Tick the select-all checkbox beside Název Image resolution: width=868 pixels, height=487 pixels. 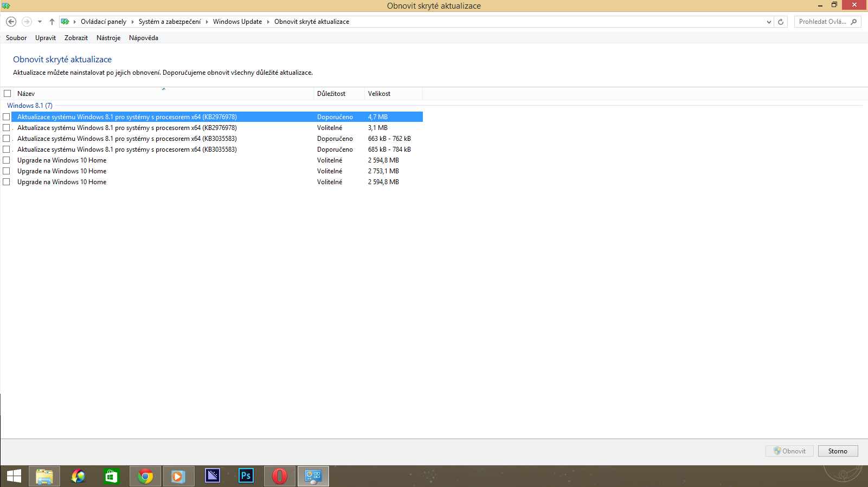(x=8, y=94)
